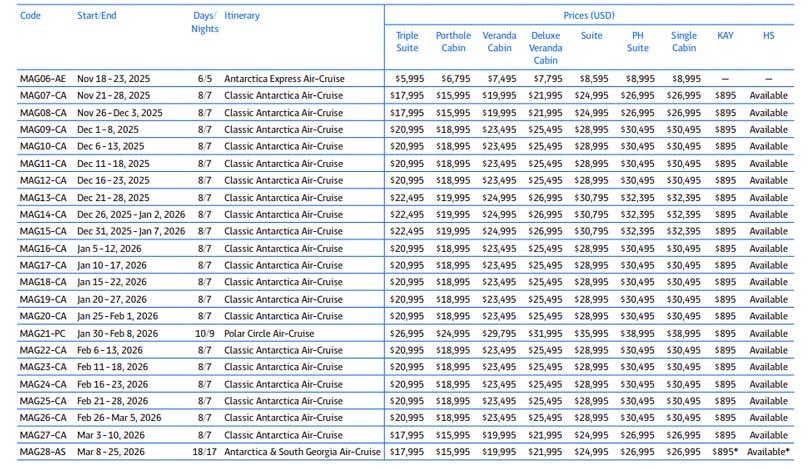
Task: Select code MAG09-CA
Action: tap(43, 130)
